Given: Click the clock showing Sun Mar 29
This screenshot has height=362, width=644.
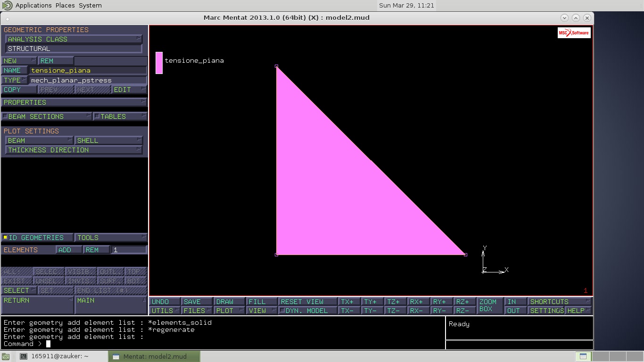Looking at the screenshot, I should click(406, 5).
